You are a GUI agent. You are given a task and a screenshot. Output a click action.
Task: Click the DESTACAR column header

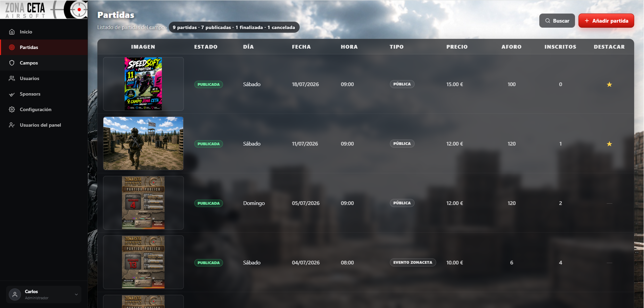[x=609, y=47]
